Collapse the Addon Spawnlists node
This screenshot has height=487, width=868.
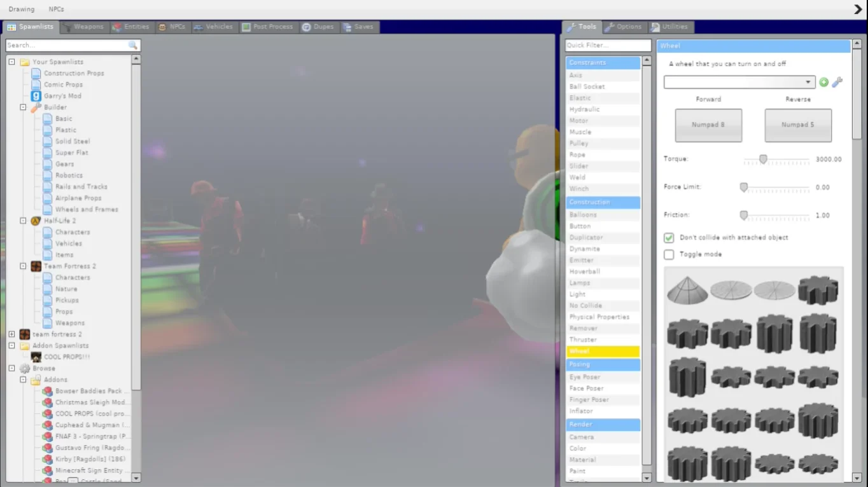click(x=11, y=345)
